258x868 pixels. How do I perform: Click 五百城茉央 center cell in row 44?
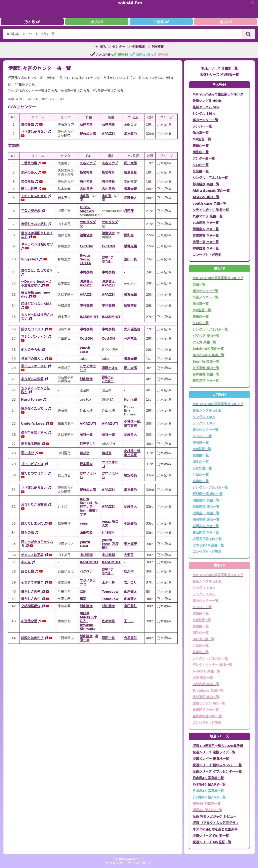point(67,638)
